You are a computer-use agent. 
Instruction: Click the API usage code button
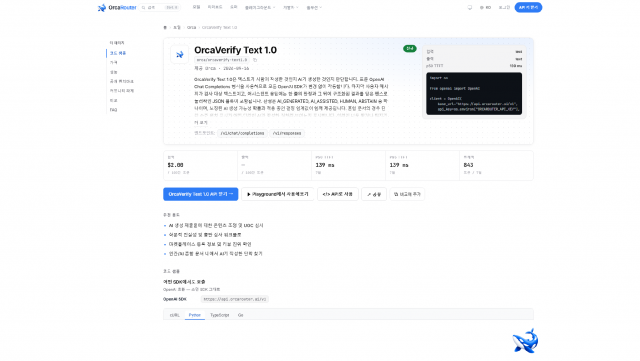click(x=338, y=194)
